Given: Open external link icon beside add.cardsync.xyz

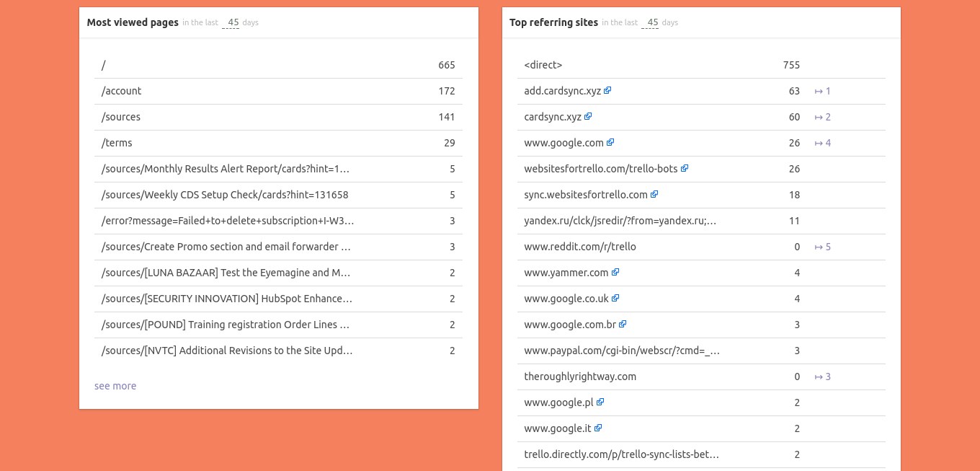Looking at the screenshot, I should [608, 91].
